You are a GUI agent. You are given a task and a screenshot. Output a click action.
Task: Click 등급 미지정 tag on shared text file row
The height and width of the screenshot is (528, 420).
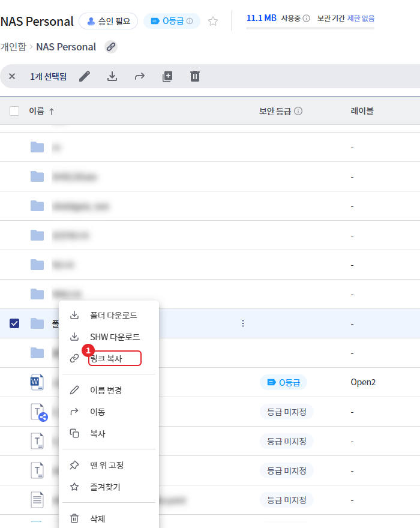287,412
